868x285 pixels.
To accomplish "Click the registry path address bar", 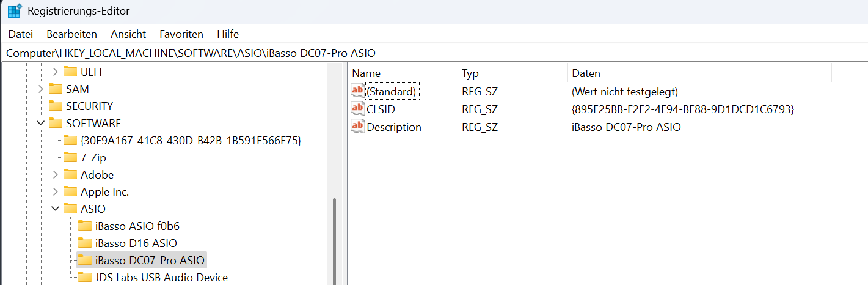I will pyautogui.click(x=428, y=53).
